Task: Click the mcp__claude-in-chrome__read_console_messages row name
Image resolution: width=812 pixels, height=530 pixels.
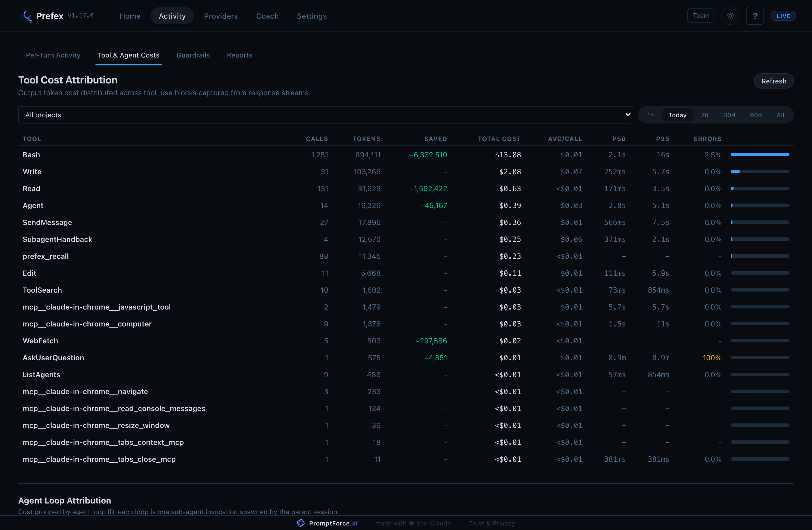Action: click(x=114, y=408)
